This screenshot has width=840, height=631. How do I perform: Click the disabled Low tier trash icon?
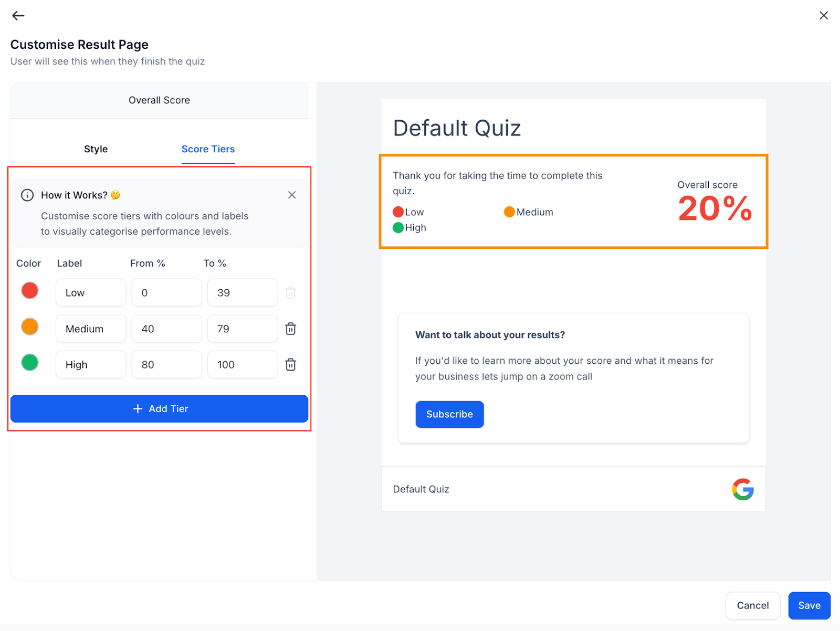[x=290, y=292]
